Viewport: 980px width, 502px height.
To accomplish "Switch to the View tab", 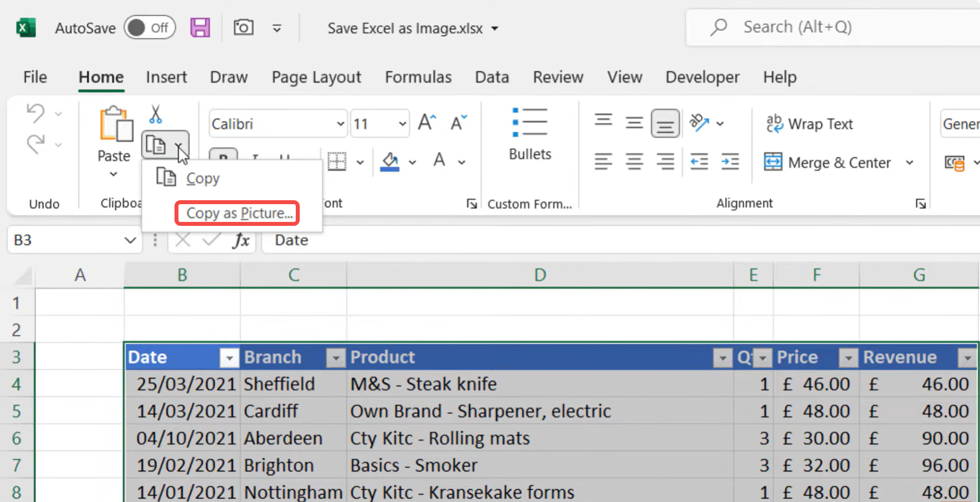I will coord(625,77).
